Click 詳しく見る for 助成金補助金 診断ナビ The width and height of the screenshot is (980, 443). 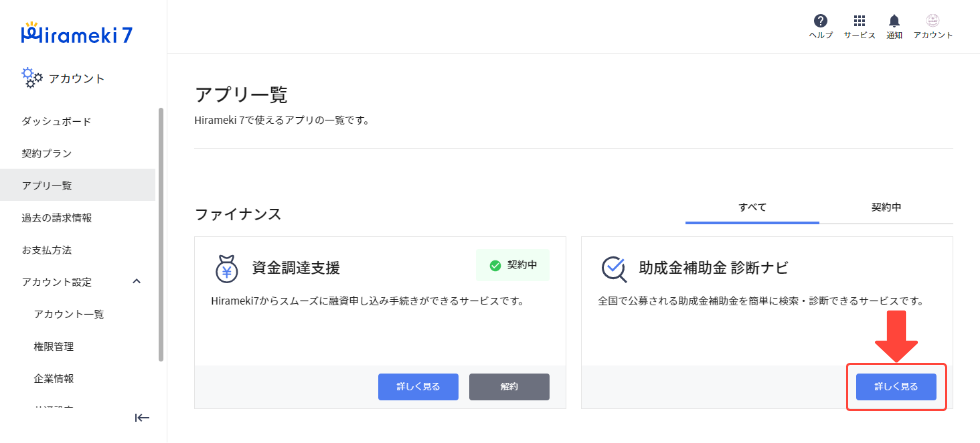tap(896, 387)
